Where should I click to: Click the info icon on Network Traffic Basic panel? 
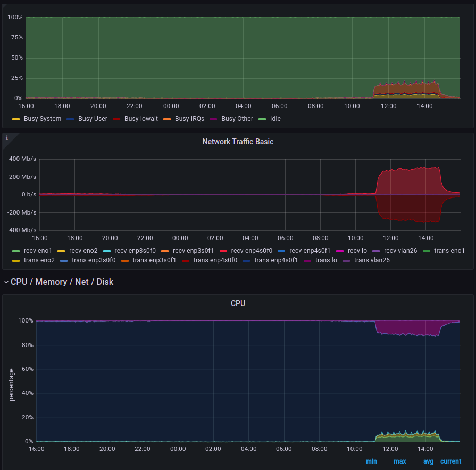pyautogui.click(x=6, y=137)
